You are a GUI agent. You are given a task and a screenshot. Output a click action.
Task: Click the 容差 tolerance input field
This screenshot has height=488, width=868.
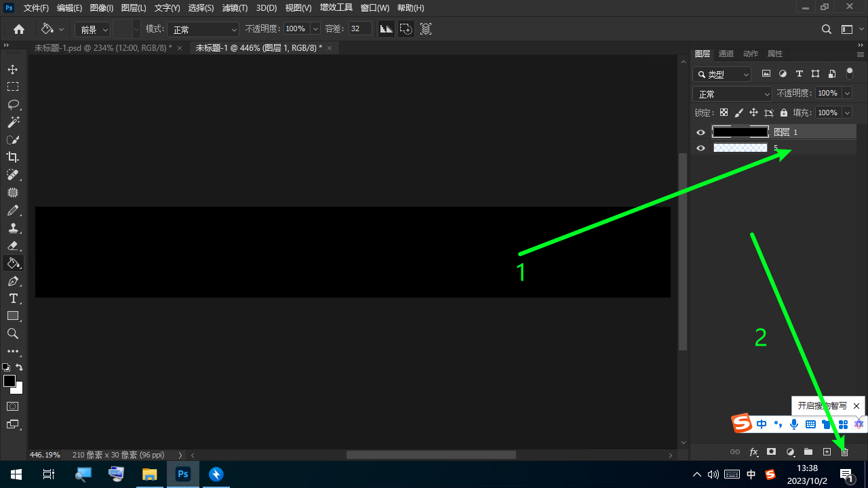(359, 28)
